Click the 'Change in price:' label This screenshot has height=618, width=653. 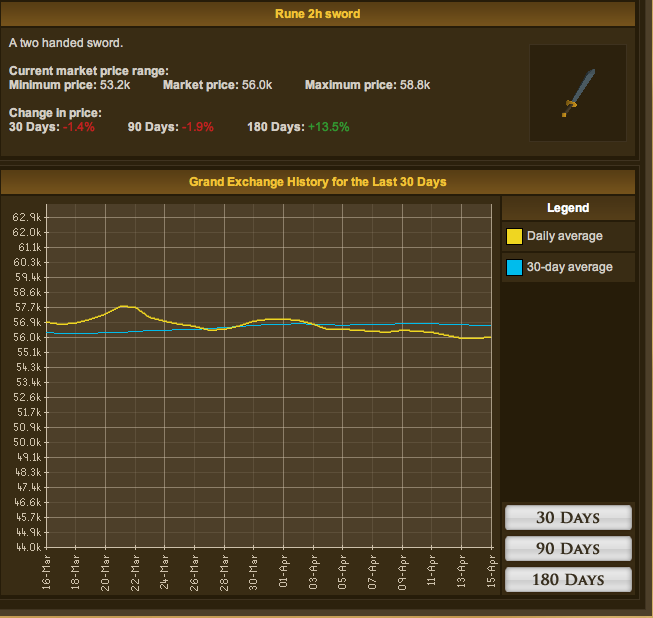pos(55,113)
